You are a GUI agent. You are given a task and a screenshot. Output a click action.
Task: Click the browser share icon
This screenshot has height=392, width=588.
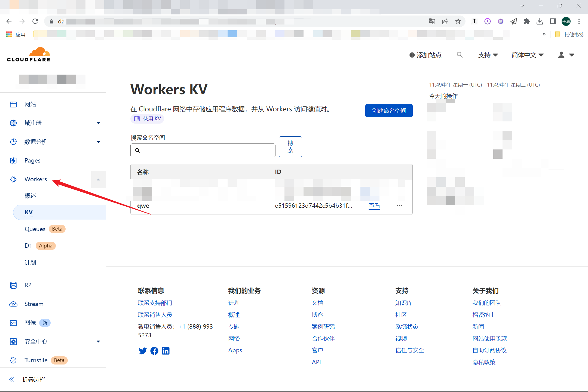445,21
